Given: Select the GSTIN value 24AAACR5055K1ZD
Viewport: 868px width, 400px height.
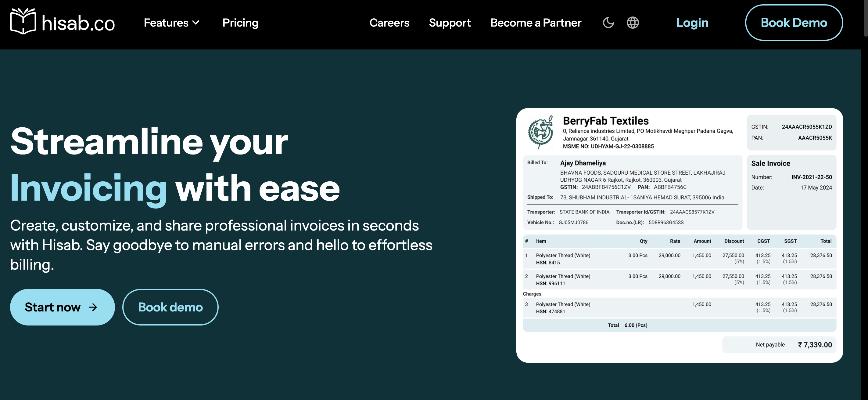Looking at the screenshot, I should (807, 127).
